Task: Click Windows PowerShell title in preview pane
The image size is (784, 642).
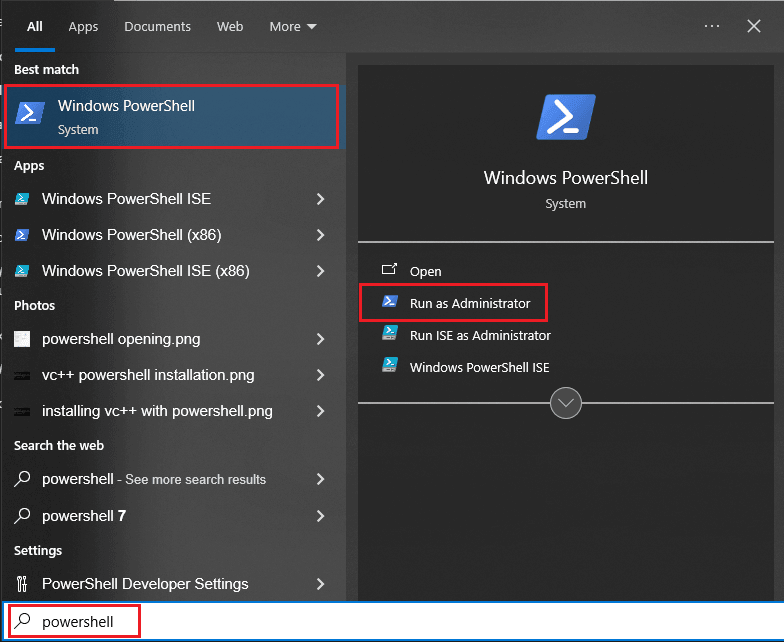Action: coord(566,178)
